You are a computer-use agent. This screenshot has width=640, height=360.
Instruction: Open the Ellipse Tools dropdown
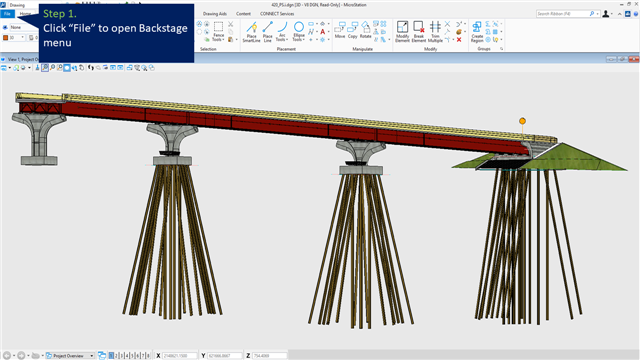[x=299, y=32]
